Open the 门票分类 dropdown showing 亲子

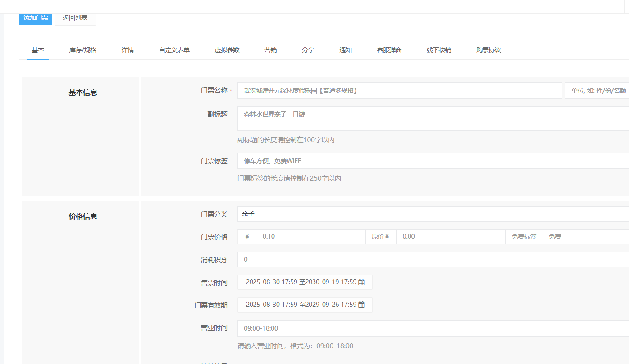(x=433, y=214)
